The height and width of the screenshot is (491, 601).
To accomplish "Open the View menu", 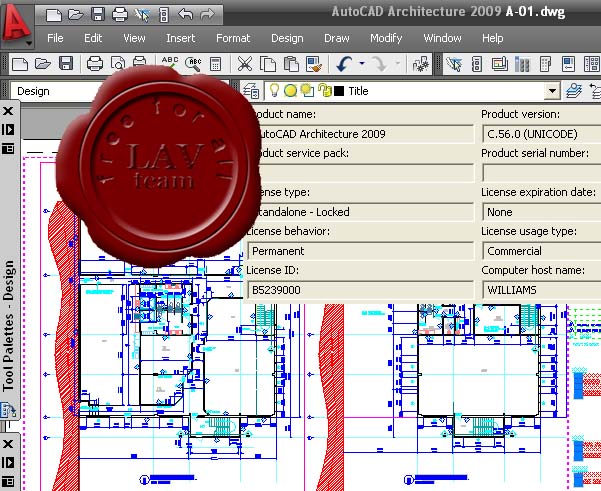I will 134,38.
